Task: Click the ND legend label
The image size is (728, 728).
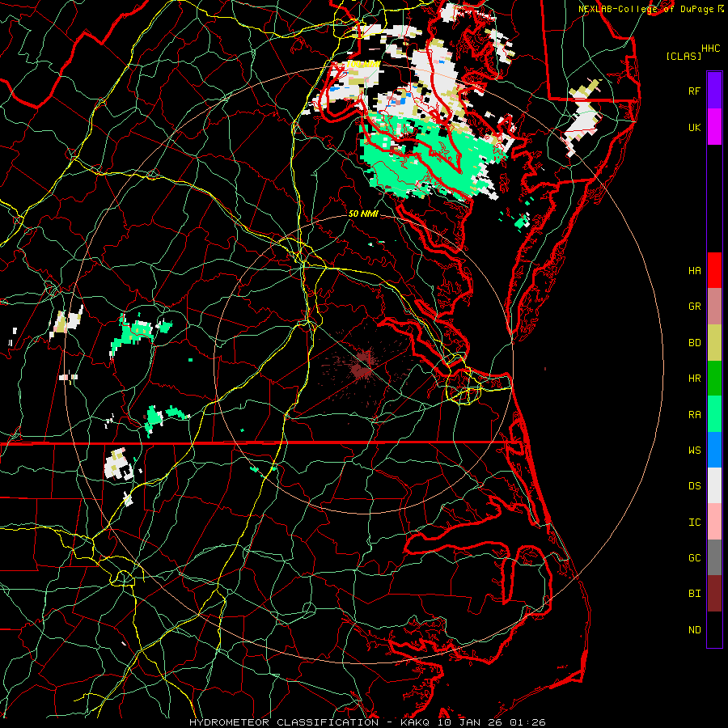Action: point(694,630)
